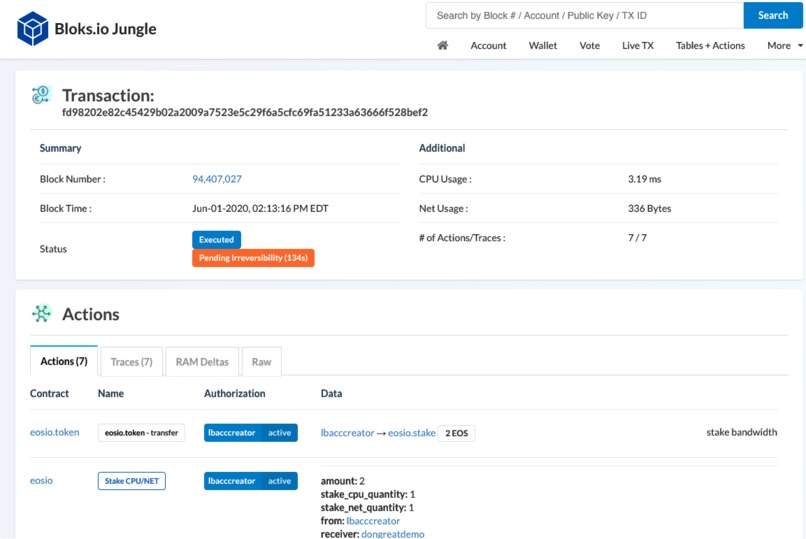
Task: Click the stake_cpu_quantity: 1 line
Action: (x=368, y=494)
